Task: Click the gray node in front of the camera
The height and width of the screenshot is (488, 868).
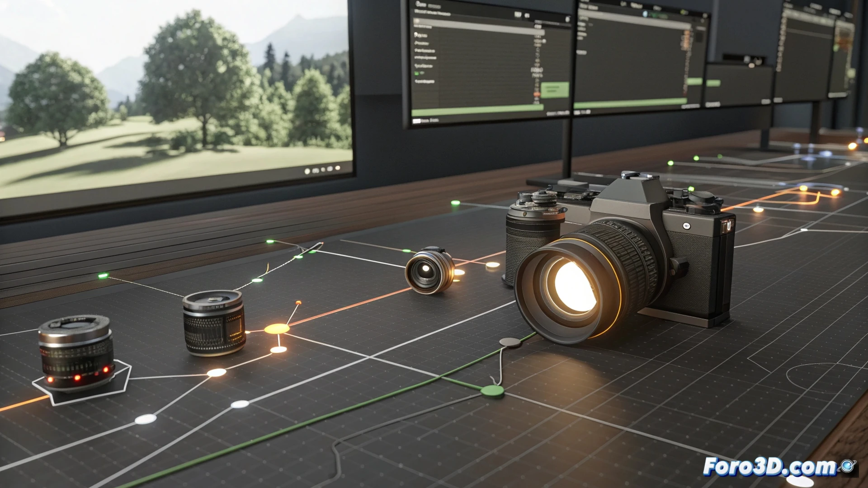Action: (510, 342)
